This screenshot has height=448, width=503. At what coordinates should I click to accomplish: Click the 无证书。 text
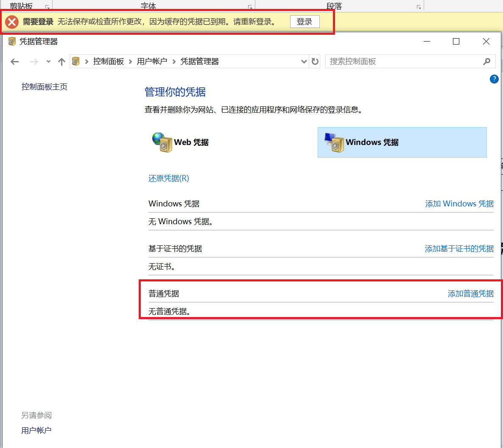(x=162, y=267)
